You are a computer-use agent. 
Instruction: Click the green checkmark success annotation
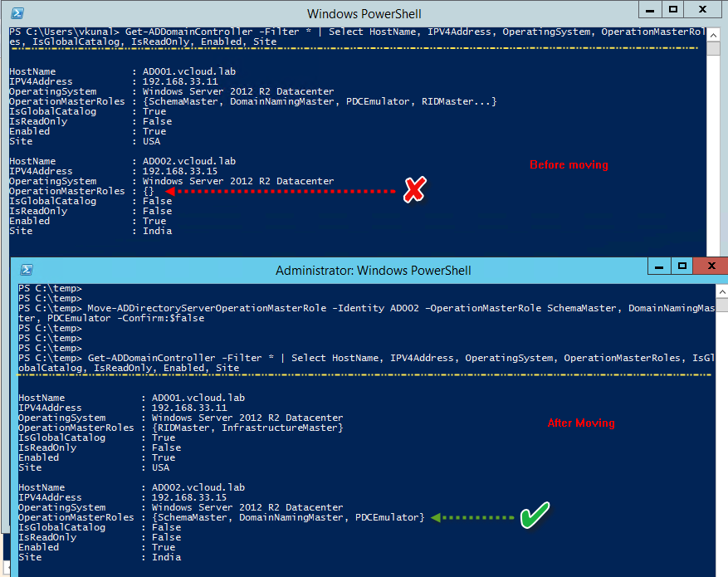click(x=535, y=516)
